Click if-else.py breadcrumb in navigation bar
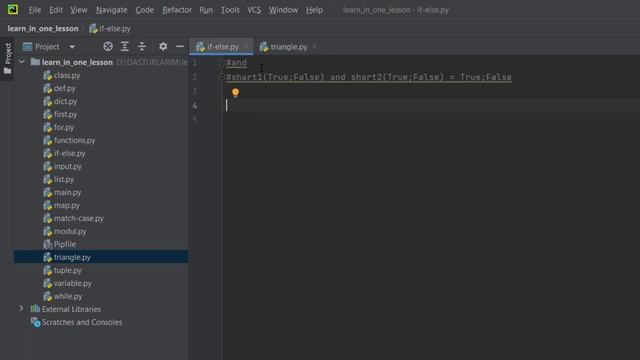640x360 pixels. pyautogui.click(x=110, y=29)
